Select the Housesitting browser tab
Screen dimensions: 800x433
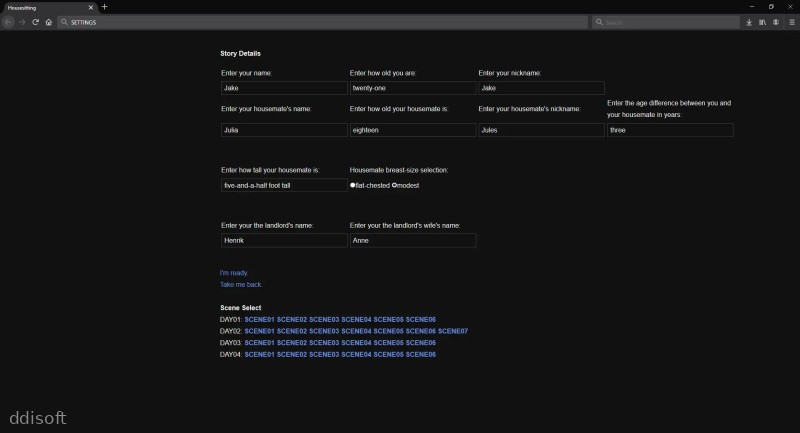click(x=48, y=8)
